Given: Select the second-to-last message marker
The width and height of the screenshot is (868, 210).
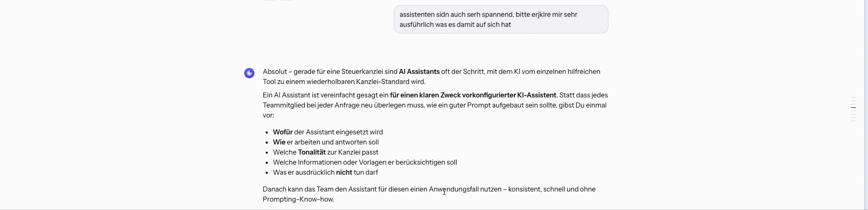Looking at the screenshot, I should tap(853, 118).
